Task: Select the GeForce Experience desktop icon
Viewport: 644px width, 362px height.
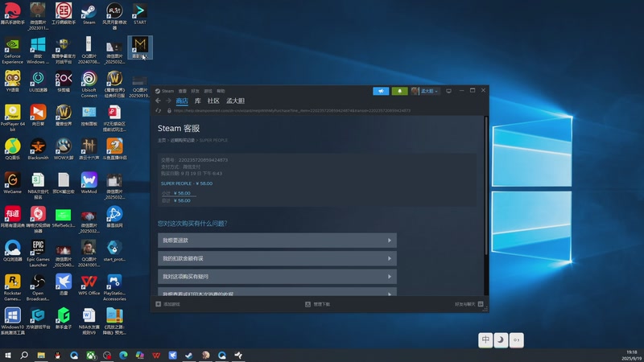Action: coord(12,51)
